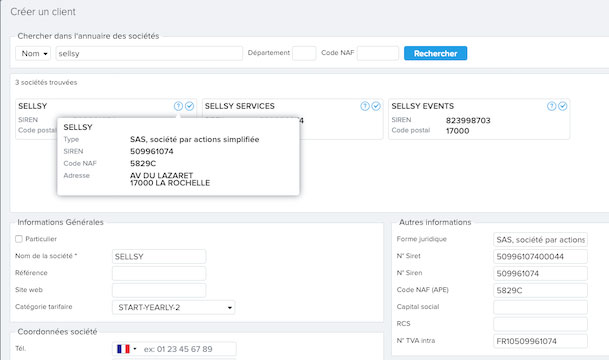Click the N° Siren field

click(540, 273)
